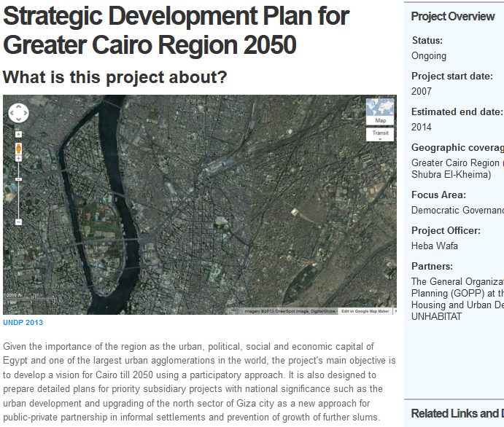Click the zoom slider handle on the map

(x=18, y=179)
